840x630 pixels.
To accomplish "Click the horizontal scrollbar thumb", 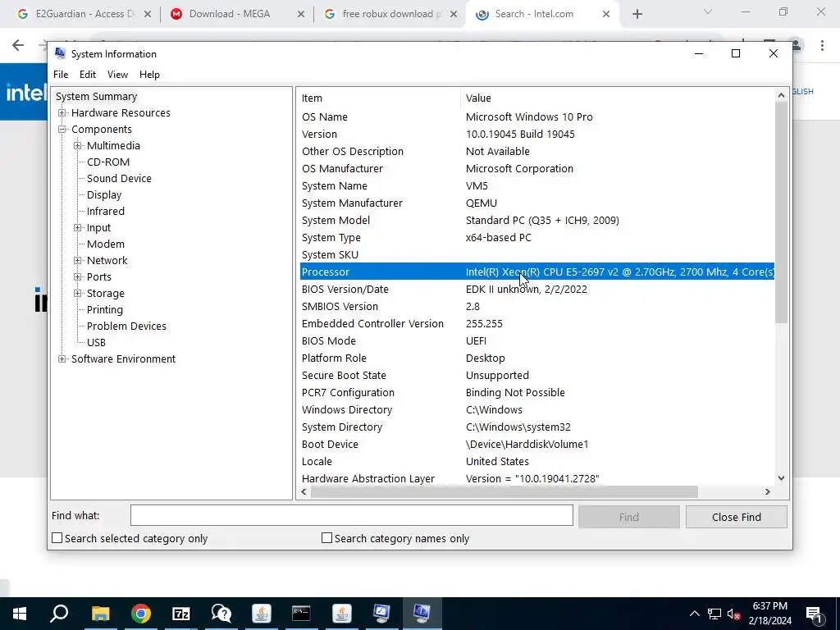I will pyautogui.click(x=504, y=492).
